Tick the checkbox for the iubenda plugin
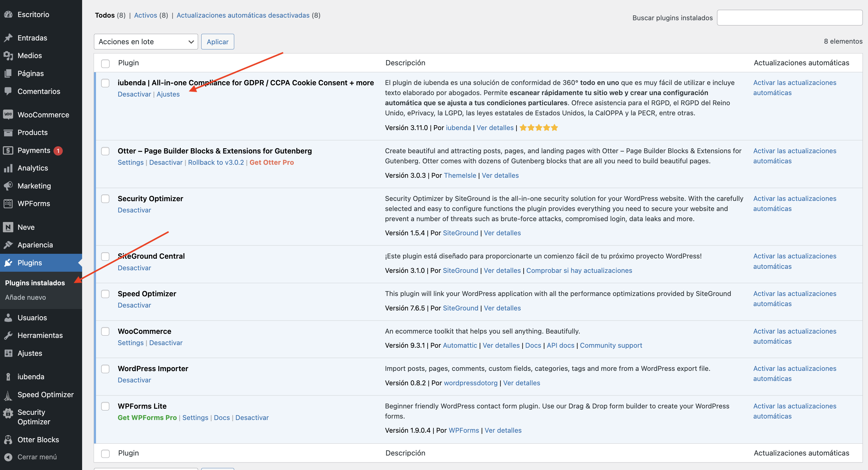 tap(106, 83)
